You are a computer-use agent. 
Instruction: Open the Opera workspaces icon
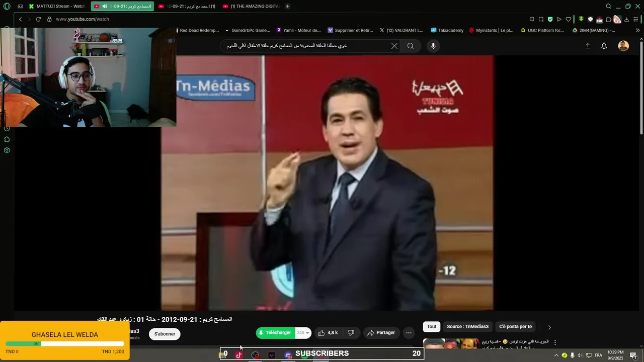pos(20,6)
